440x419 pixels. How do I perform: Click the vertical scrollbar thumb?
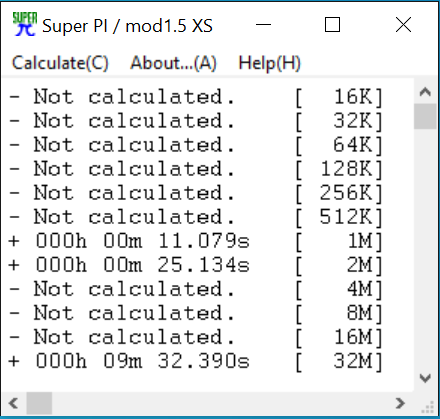pos(425,116)
